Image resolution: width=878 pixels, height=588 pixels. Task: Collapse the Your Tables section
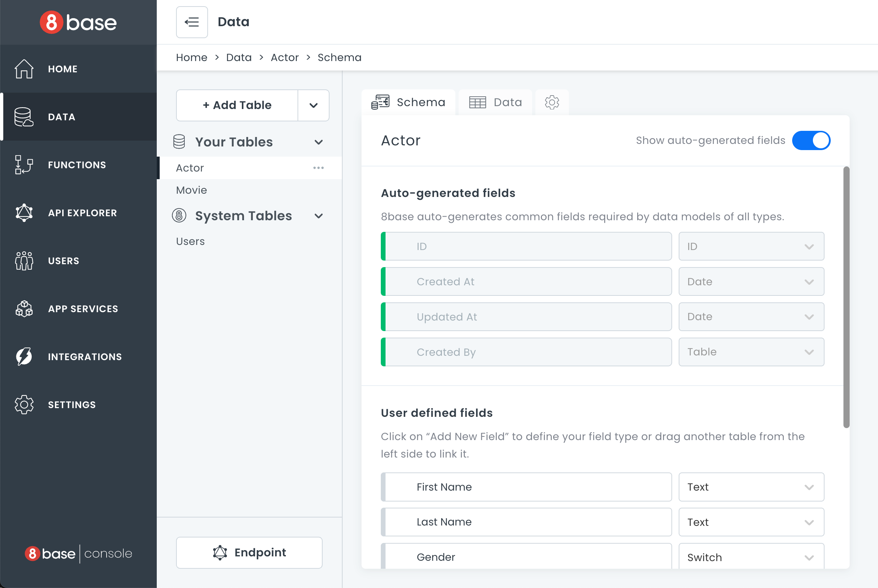point(319,142)
